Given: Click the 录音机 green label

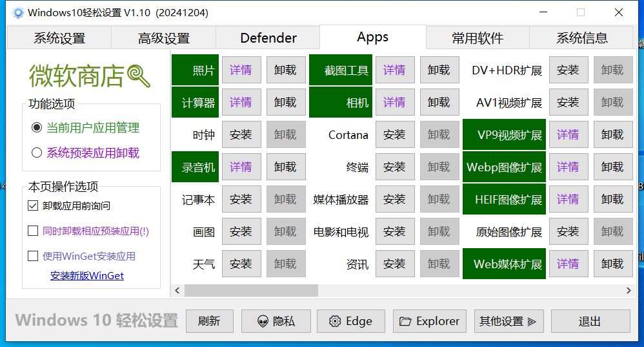Looking at the screenshot, I should pos(195,167).
